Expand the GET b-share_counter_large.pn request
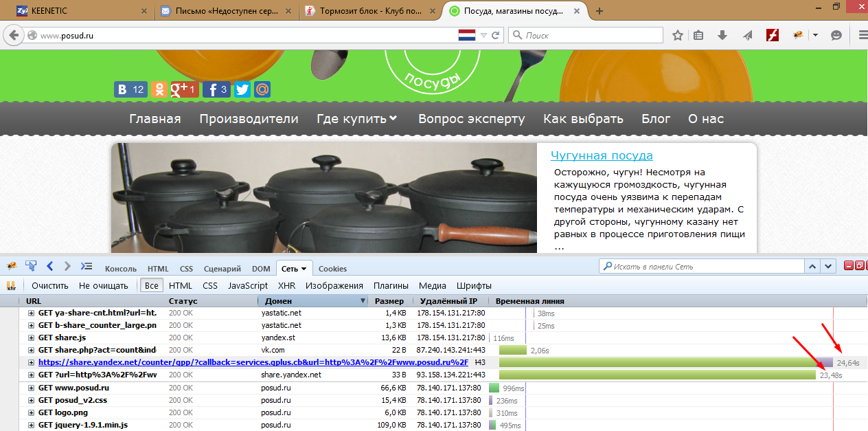868x431 pixels. (31, 325)
